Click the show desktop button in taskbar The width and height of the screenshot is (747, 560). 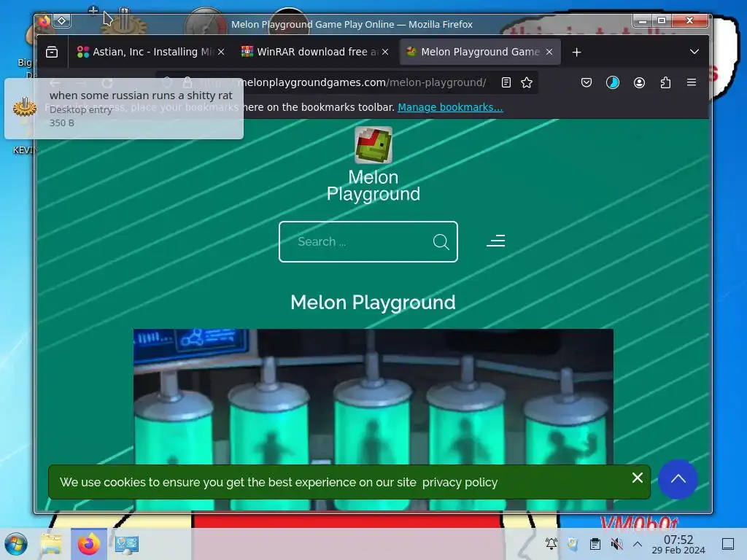click(728, 544)
